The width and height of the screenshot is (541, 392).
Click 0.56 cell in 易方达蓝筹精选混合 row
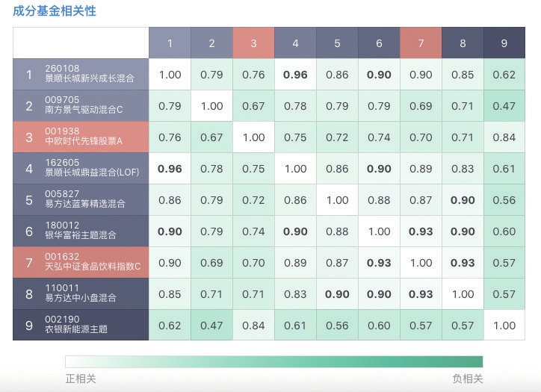(x=504, y=200)
